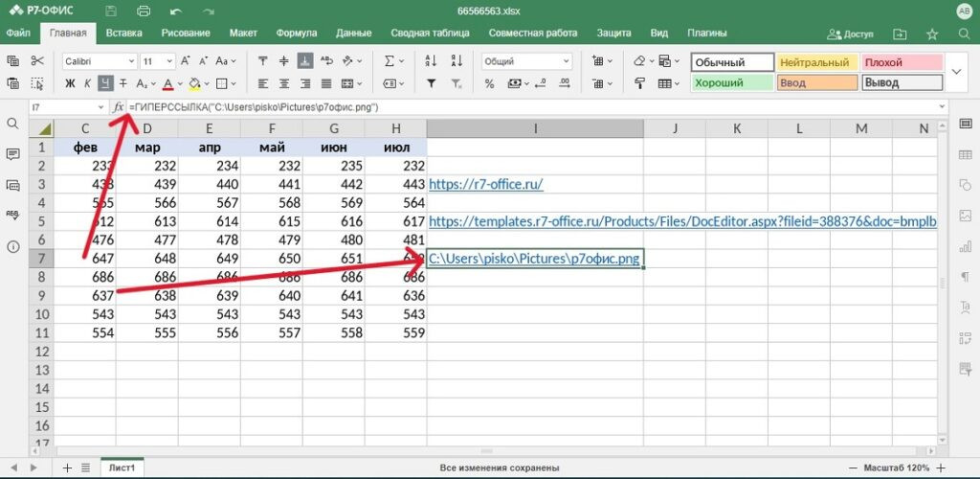The width and height of the screenshot is (980, 479).
Task: Click the Лист1 sheet tab
Action: (x=122, y=468)
